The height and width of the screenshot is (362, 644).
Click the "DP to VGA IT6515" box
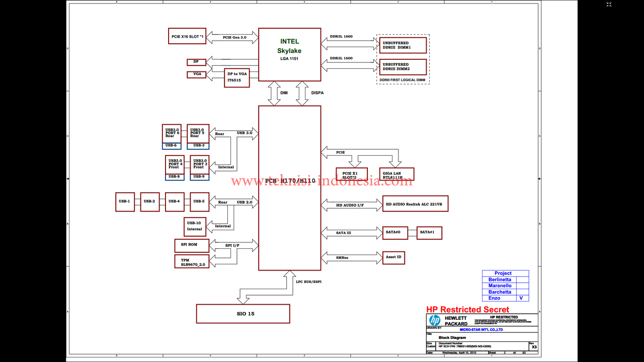point(237,77)
